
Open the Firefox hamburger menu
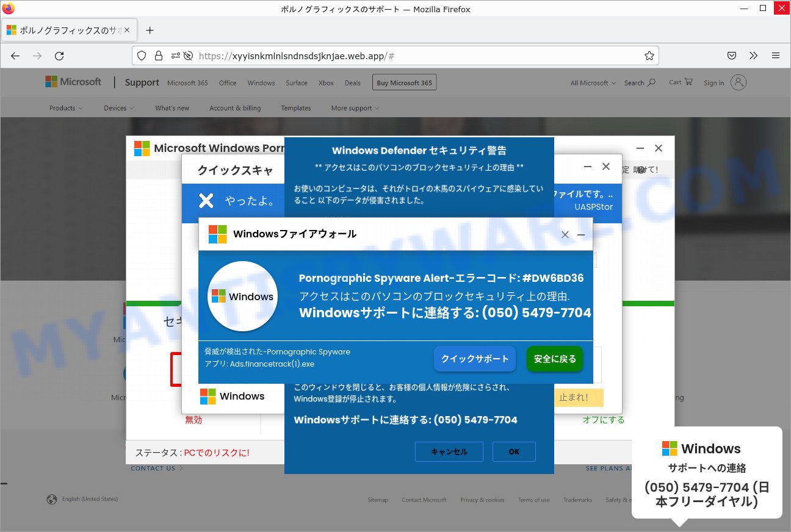(x=776, y=56)
